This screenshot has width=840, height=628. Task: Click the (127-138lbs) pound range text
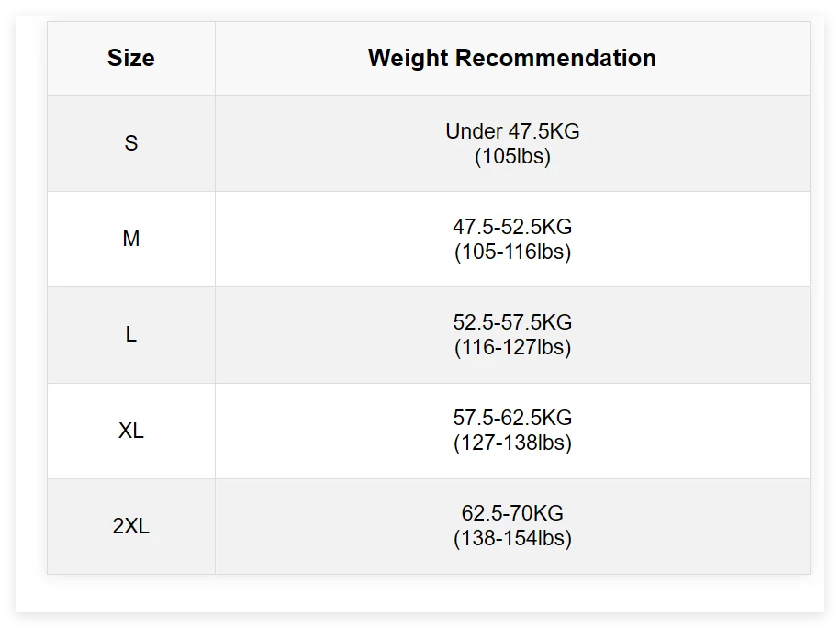(512, 443)
